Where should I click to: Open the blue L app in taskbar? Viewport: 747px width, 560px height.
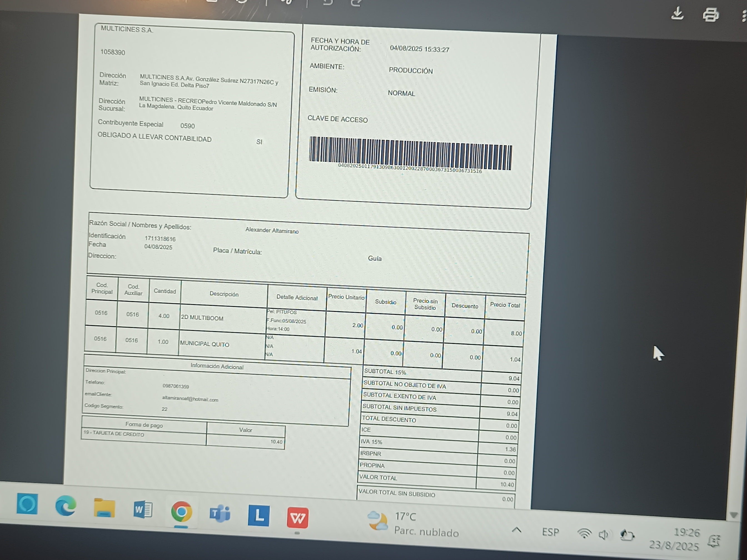point(259,516)
